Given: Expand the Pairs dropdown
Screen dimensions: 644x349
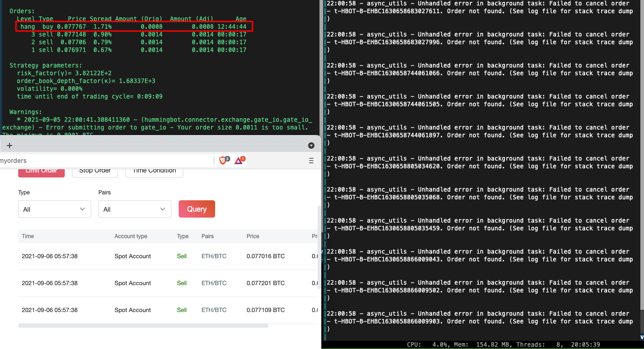Looking at the screenshot, I should click(134, 208).
